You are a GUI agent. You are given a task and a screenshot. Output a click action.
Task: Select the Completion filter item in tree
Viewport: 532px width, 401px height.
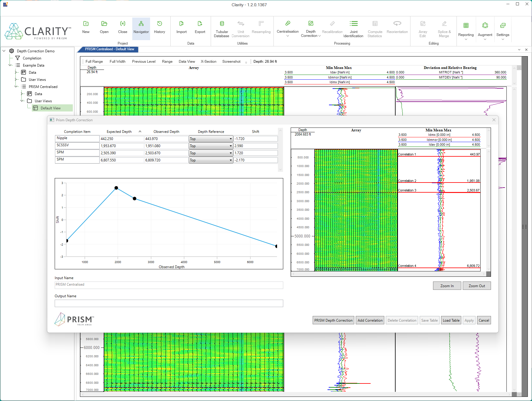tap(32, 58)
